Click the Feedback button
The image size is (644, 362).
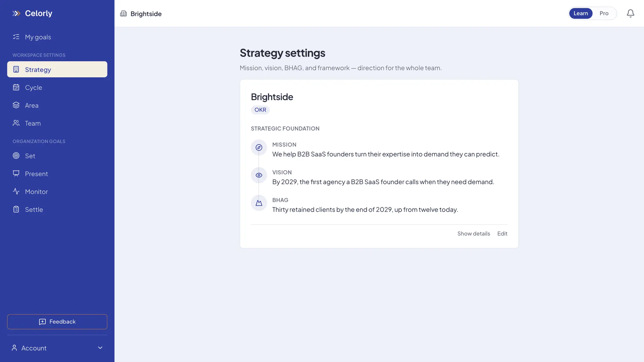click(57, 321)
